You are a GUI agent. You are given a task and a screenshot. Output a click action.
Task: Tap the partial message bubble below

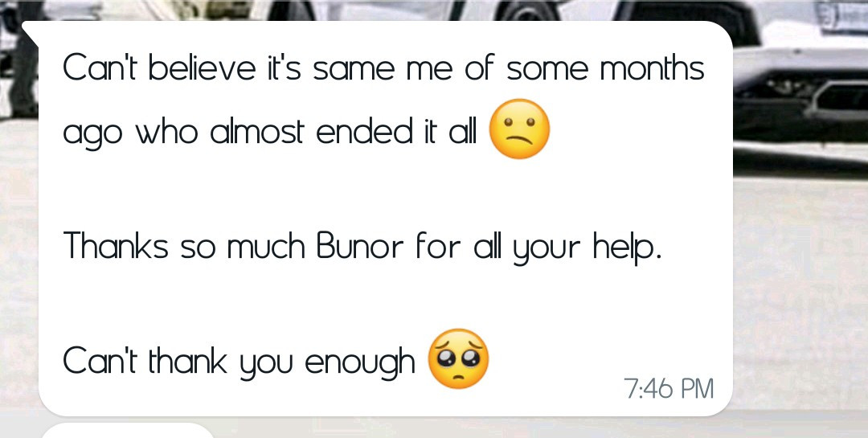pyautogui.click(x=127, y=431)
